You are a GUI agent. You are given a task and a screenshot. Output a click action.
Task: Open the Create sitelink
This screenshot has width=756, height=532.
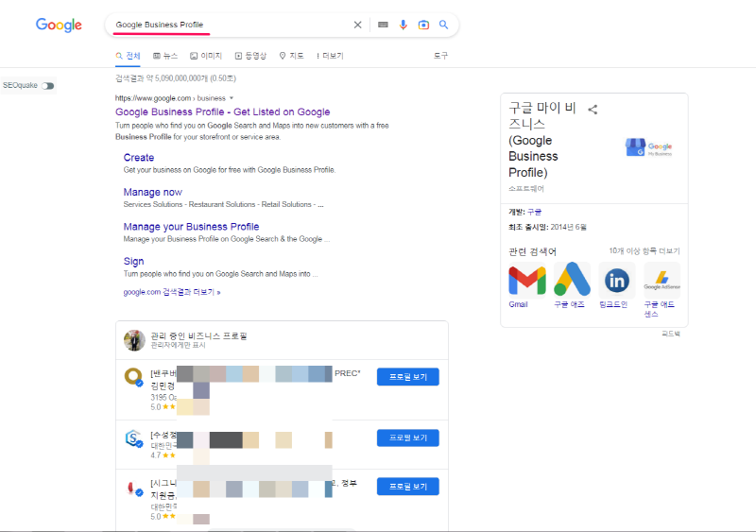point(139,158)
